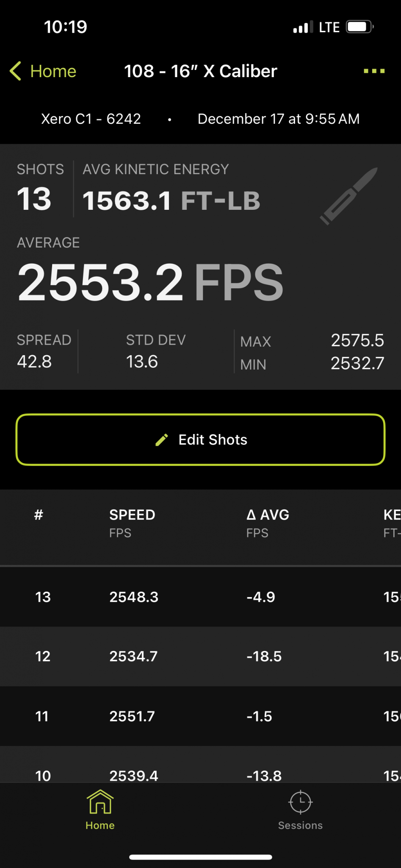Viewport: 401px width, 868px height.
Task: Switch to the Sessions tab
Action: click(300, 810)
